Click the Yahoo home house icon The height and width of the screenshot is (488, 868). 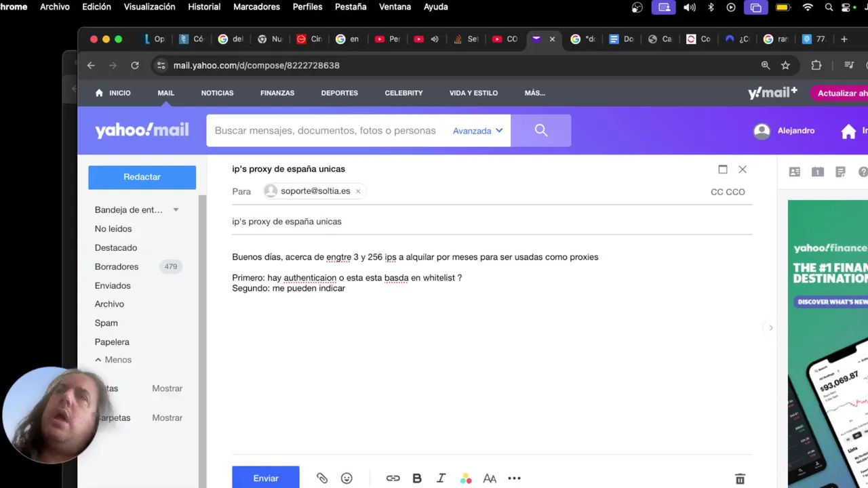pos(848,131)
